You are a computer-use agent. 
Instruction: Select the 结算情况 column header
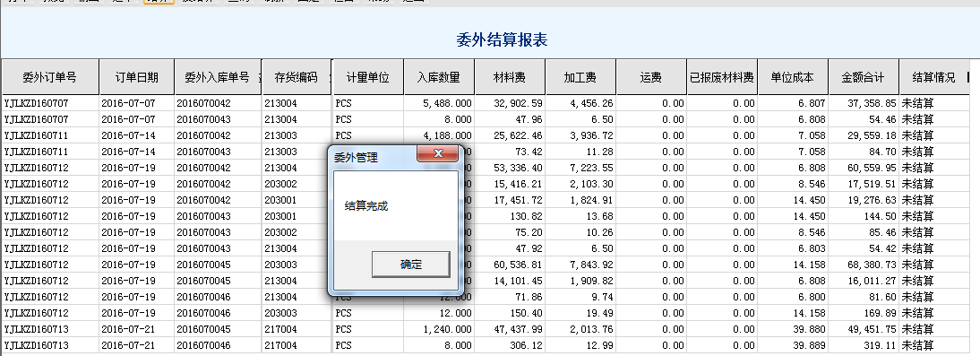click(x=933, y=78)
